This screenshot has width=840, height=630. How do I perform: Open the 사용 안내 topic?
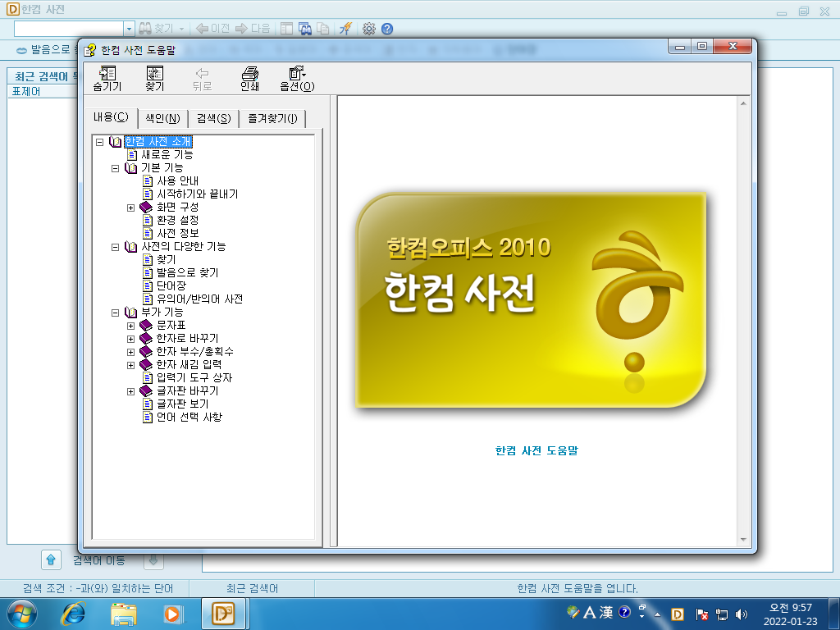coord(177,181)
